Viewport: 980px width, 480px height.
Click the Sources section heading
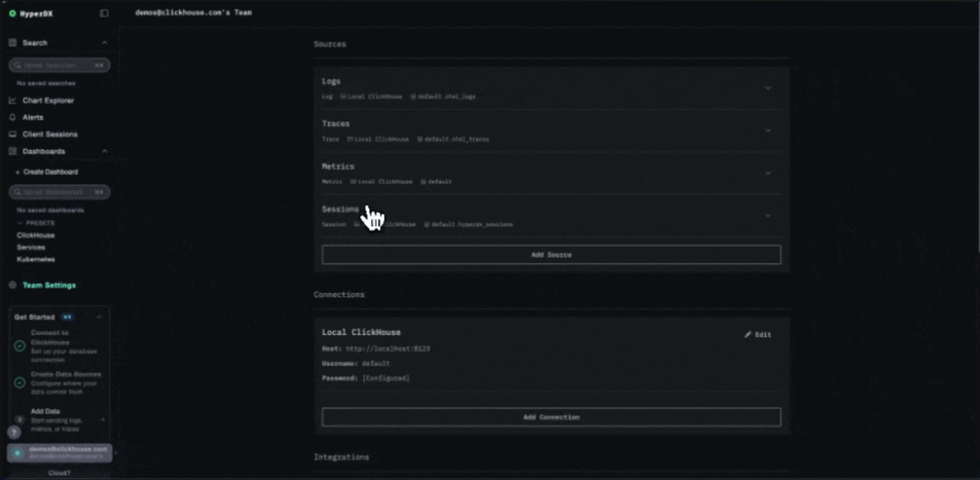coord(330,44)
